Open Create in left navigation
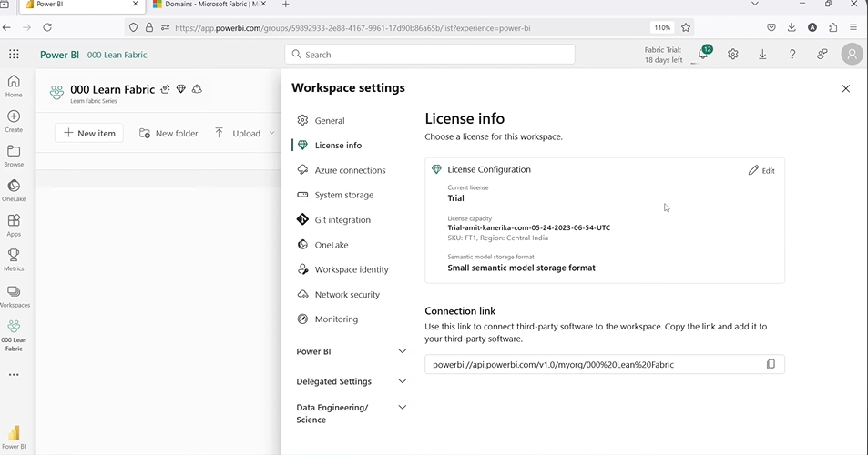Viewport: 868px width, 455px height. coord(14,121)
